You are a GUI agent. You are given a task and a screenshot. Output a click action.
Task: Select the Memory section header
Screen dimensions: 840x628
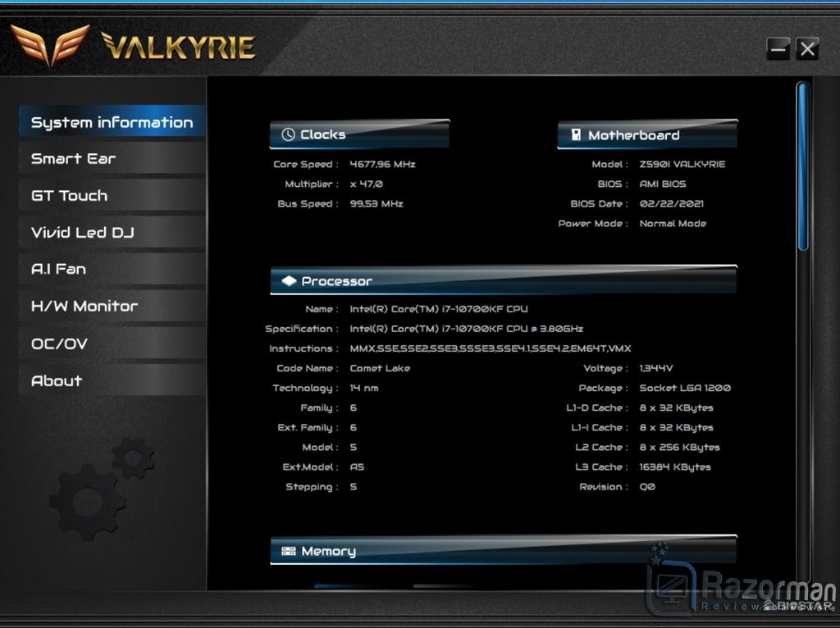pos(504,551)
